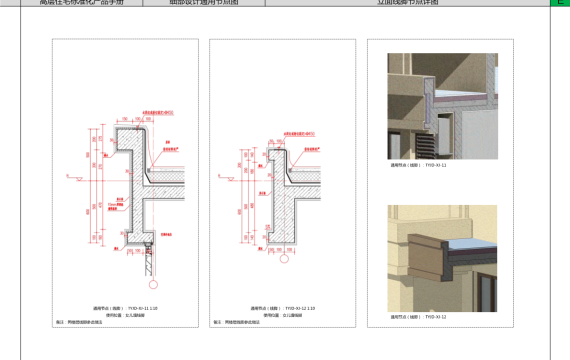Screen dimensions: 570x360
Task: Select the lower 3D rendering with blue roof
Action: 442,258
